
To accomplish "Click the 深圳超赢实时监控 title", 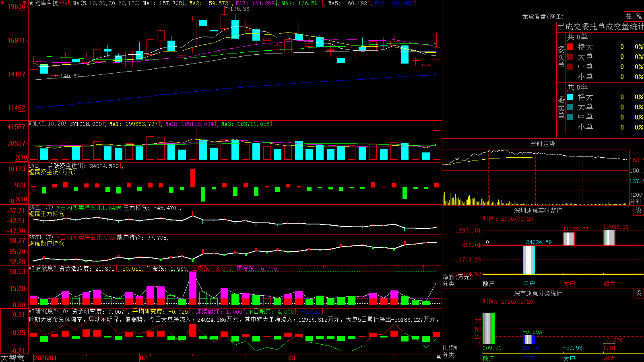I will [538, 210].
